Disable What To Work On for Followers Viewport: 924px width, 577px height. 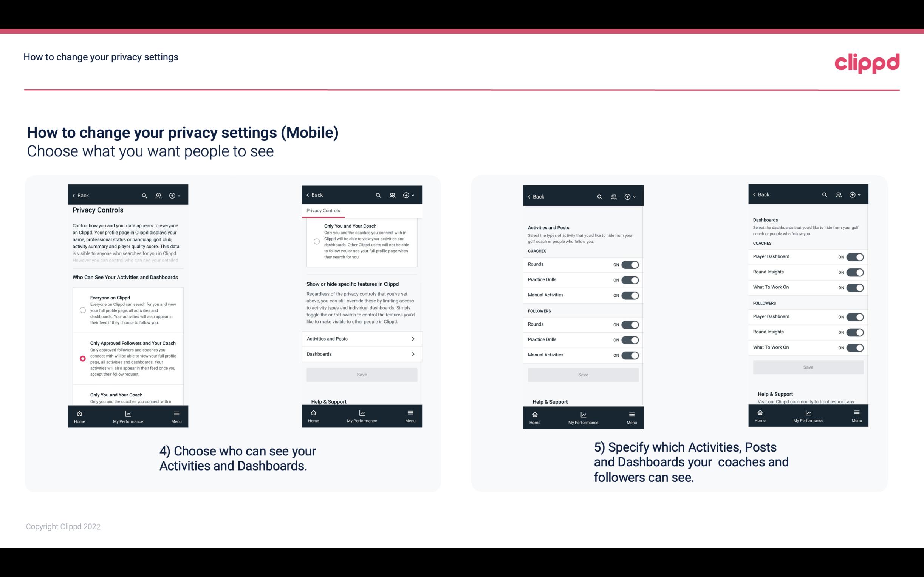pyautogui.click(x=855, y=347)
